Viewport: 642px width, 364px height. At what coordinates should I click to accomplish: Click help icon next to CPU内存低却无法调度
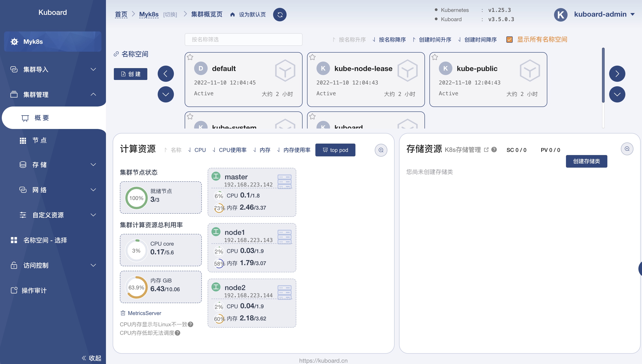pos(177,333)
